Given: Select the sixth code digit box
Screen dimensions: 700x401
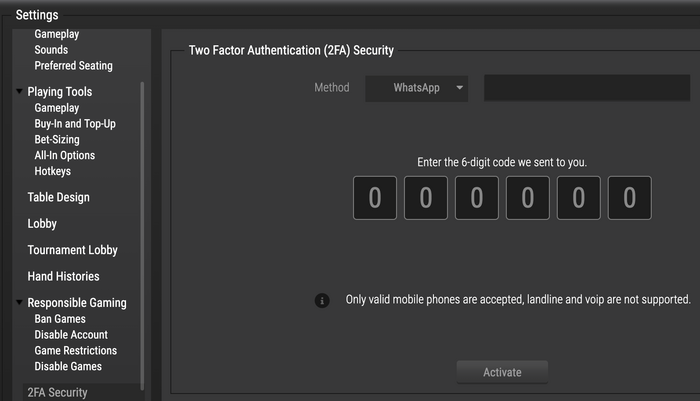Looking at the screenshot, I should coord(629,198).
